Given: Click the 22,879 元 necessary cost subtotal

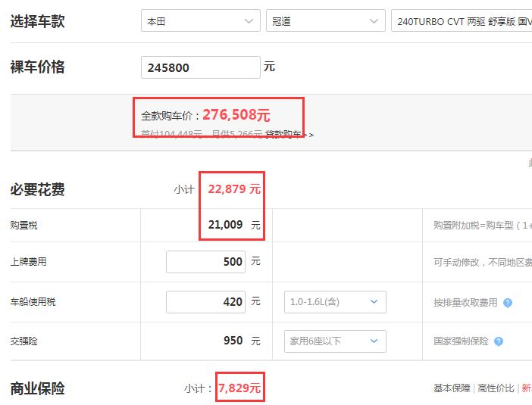Looking at the screenshot, I should 234,188.
